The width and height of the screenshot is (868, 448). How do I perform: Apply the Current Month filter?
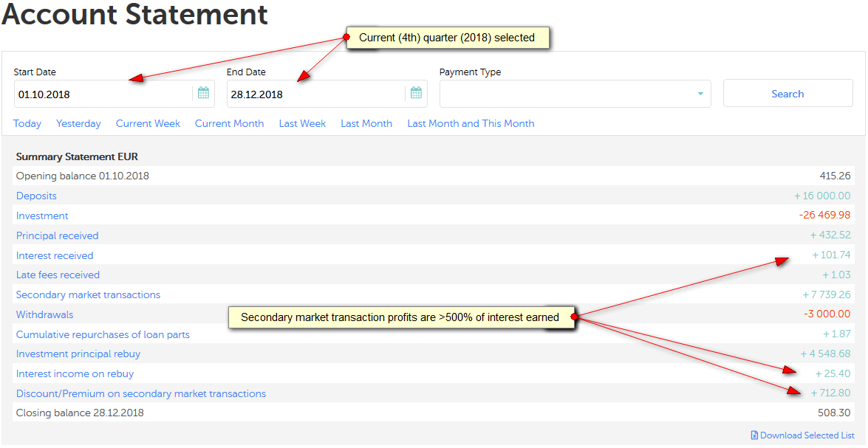229,124
